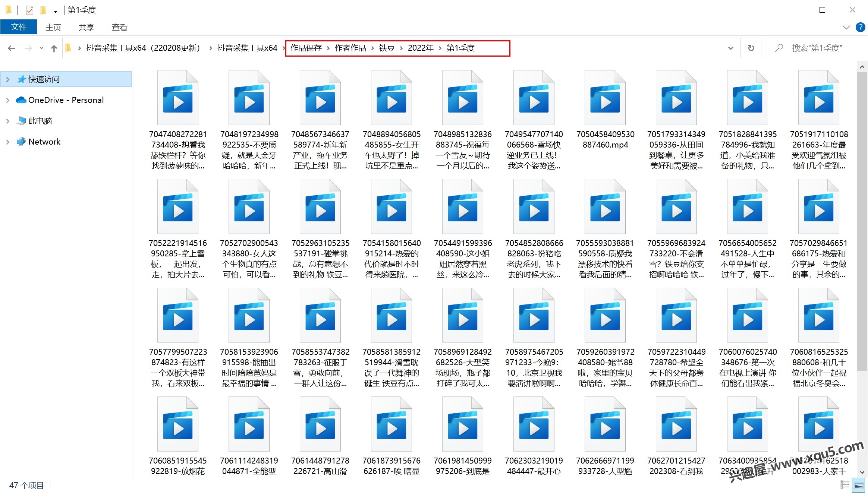Expand 此电脑 tree node
Screen dimensions: 868x493
pyautogui.click(x=7, y=121)
